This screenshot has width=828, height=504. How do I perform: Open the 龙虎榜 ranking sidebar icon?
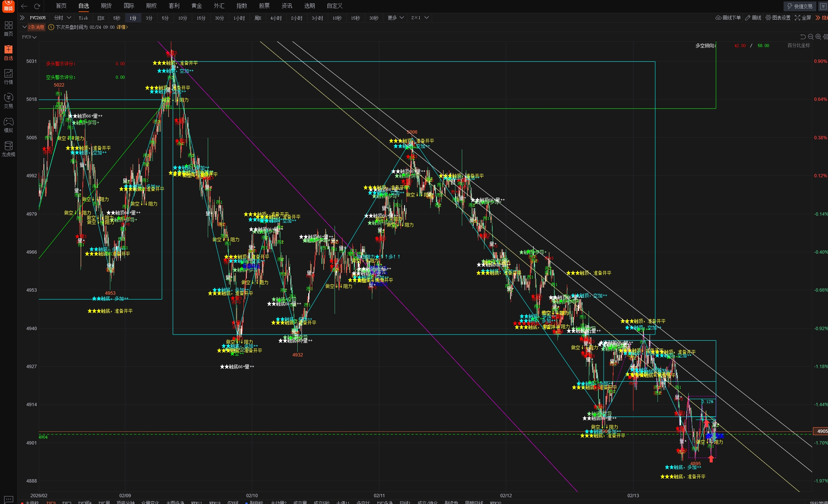tap(8, 149)
